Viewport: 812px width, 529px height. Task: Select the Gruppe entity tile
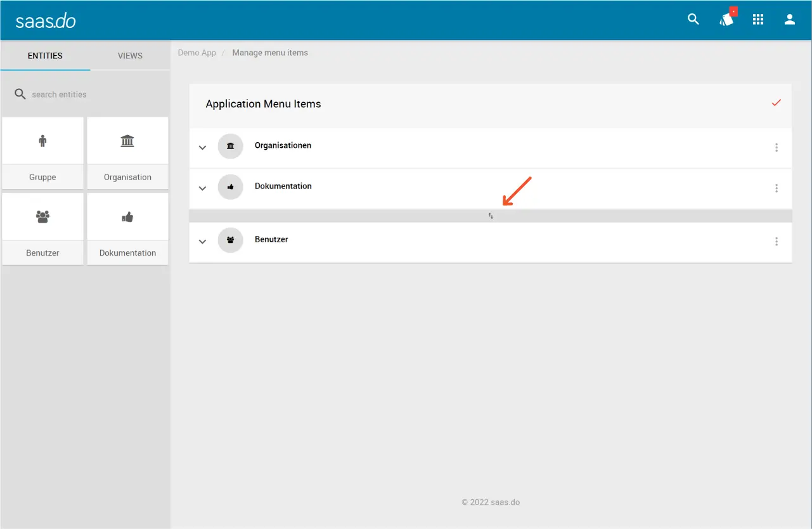pos(42,153)
